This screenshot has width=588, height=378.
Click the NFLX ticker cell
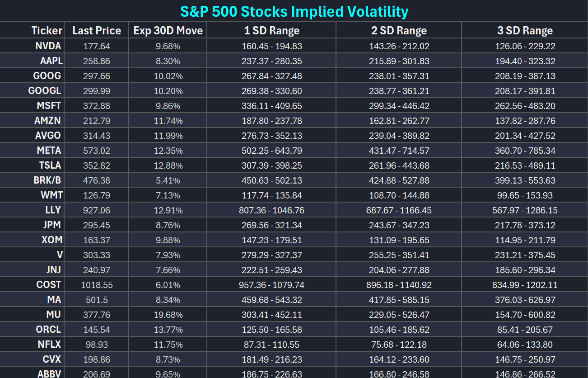pyautogui.click(x=49, y=345)
